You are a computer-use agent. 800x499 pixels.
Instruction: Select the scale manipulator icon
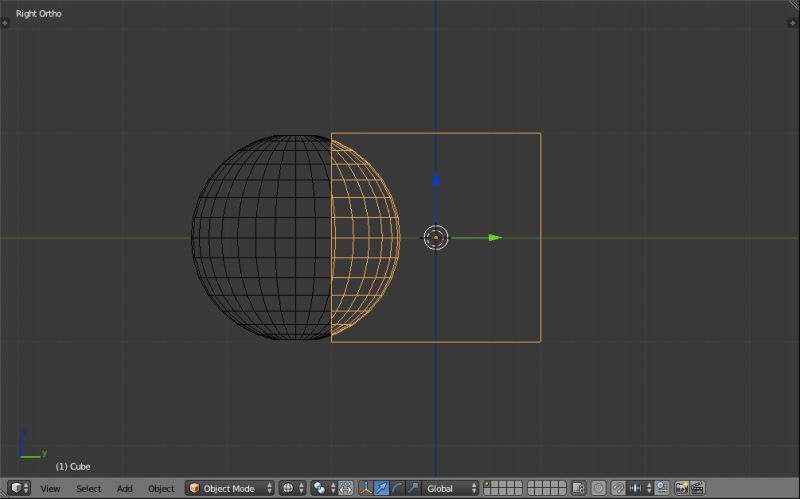point(413,488)
